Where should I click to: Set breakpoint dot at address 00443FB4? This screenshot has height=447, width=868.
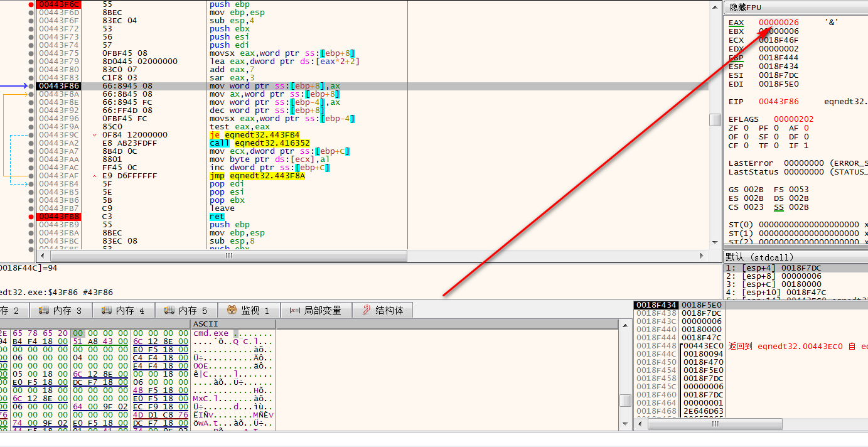pos(31,184)
